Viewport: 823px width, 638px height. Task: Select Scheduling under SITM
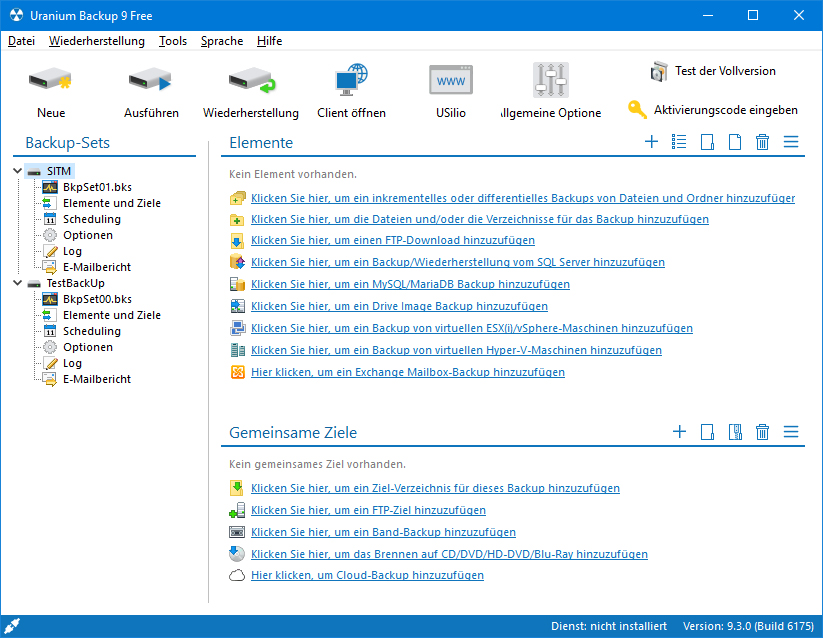(x=92, y=219)
